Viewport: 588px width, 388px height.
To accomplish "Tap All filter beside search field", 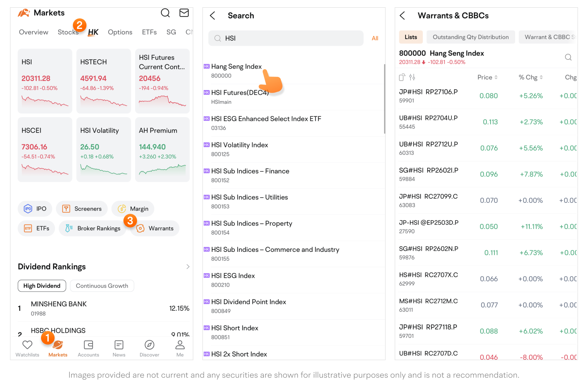I will coord(375,38).
